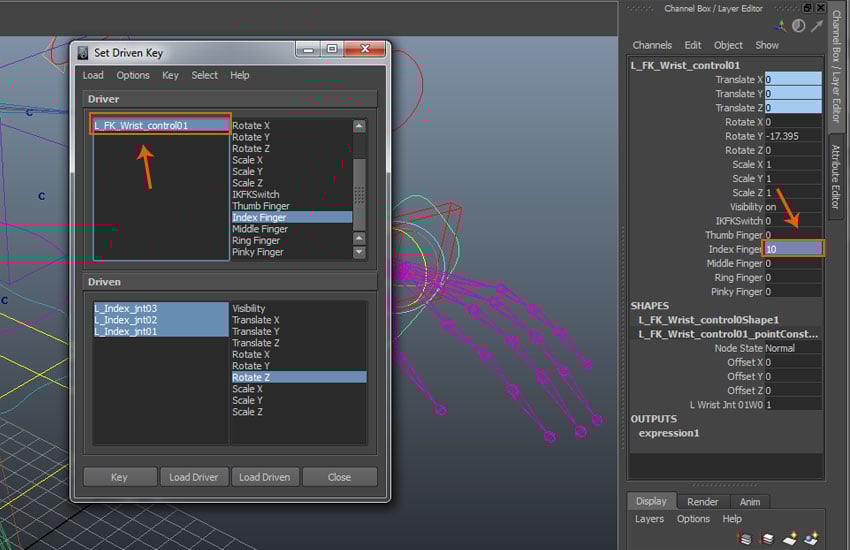This screenshot has height=550, width=850.
Task: Switch to the Render layer tab
Action: 702,502
